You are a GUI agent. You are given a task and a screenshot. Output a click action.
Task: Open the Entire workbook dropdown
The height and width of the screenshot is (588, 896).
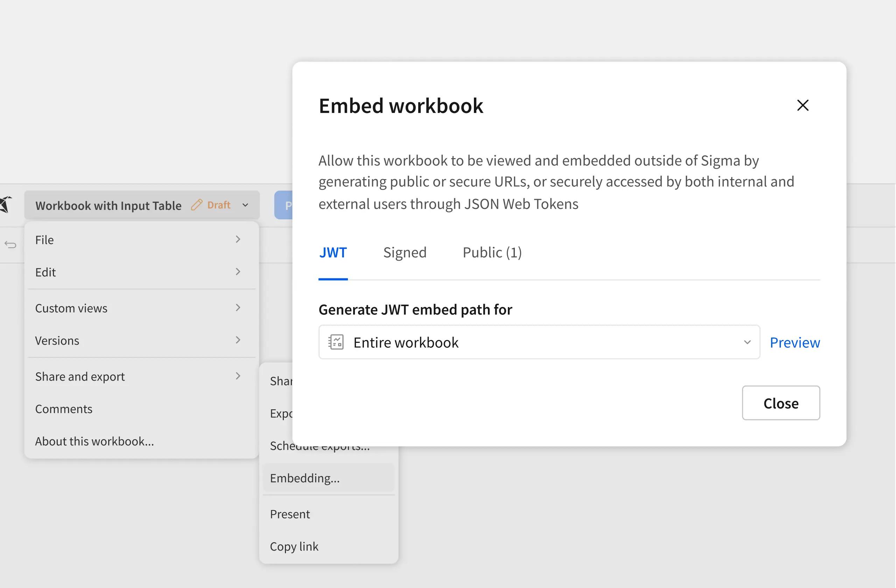(539, 342)
